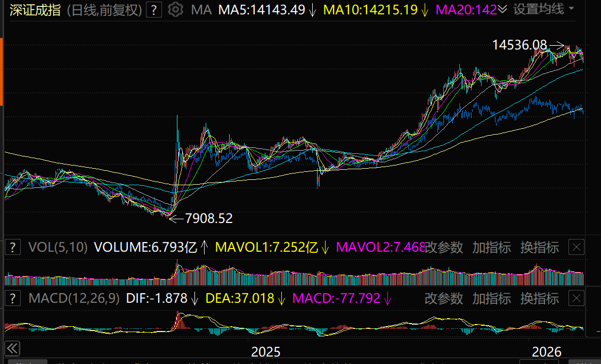The height and width of the screenshot is (364, 601).
Task: Click the 7908.52 low price marker
Action: (x=208, y=218)
